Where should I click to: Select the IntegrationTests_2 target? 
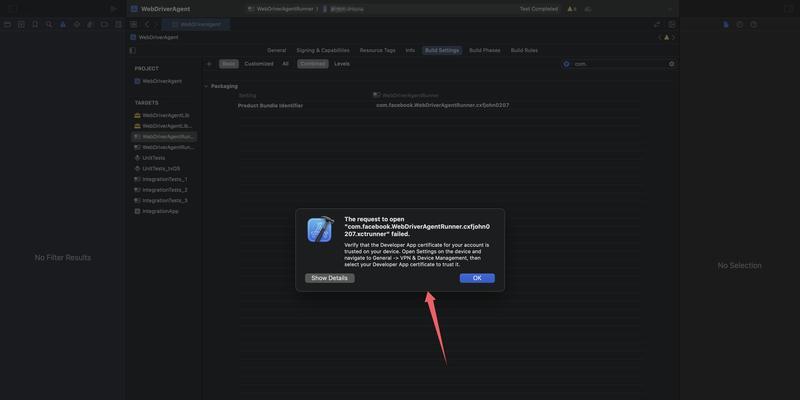coord(161,190)
